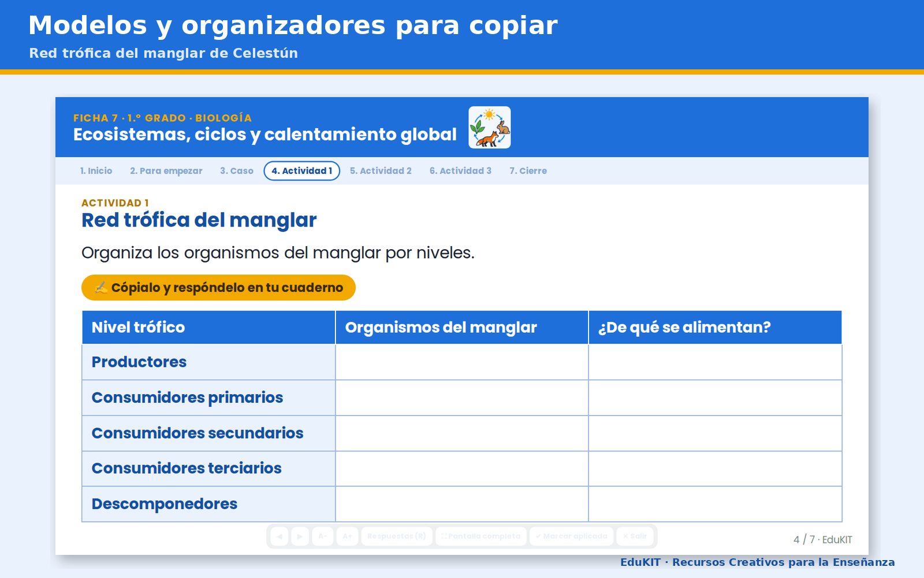Click the Cópialo y respóndelo en tu cuaderno badge
This screenshot has height=578, width=924.
218,288
